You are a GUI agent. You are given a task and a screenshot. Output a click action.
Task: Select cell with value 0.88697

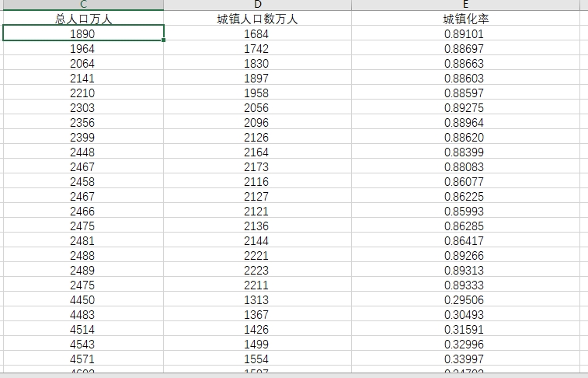[465, 48]
